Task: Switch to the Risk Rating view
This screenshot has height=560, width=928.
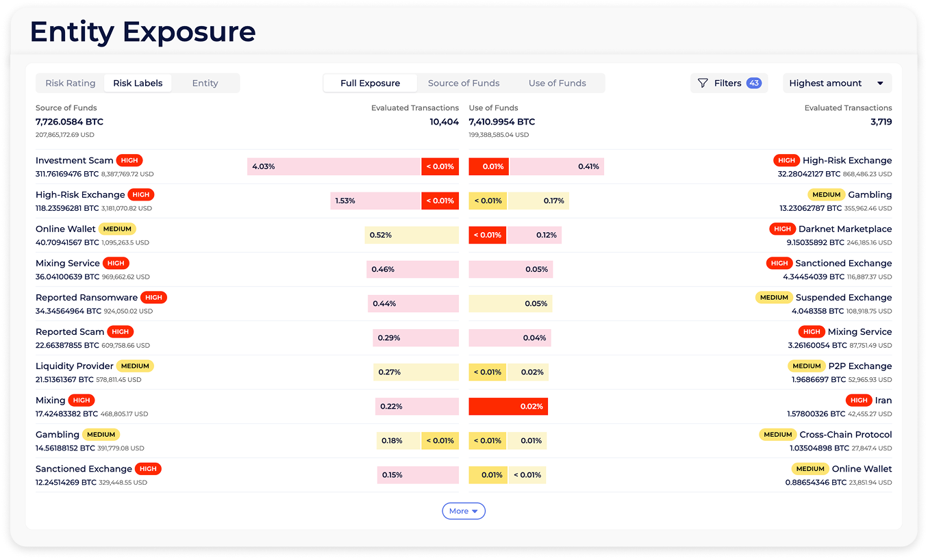Action: (x=70, y=83)
